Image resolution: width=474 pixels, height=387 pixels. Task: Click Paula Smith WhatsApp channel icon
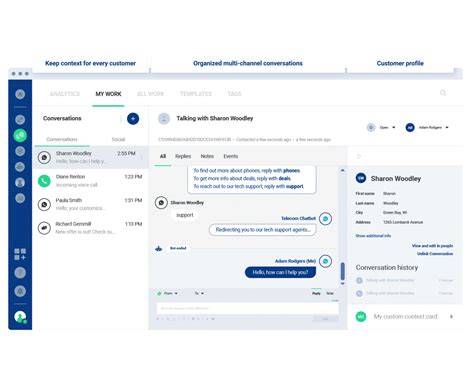[x=44, y=204]
